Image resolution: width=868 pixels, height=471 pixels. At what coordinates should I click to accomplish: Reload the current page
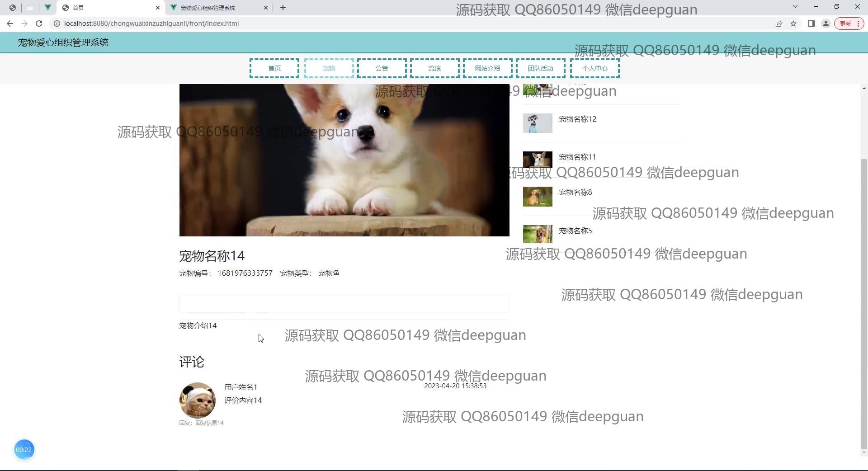39,24
